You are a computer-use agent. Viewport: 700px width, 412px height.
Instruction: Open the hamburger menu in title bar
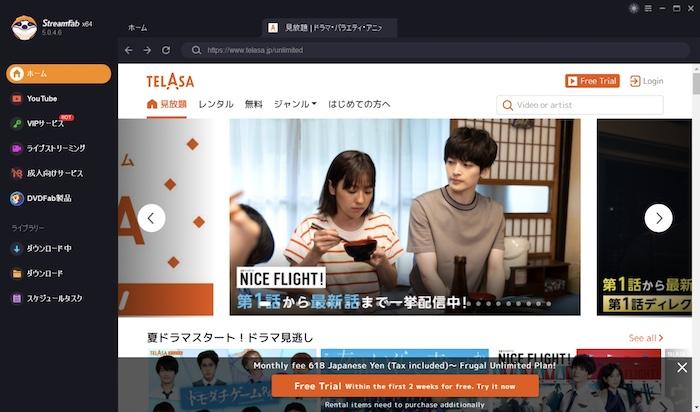(648, 8)
